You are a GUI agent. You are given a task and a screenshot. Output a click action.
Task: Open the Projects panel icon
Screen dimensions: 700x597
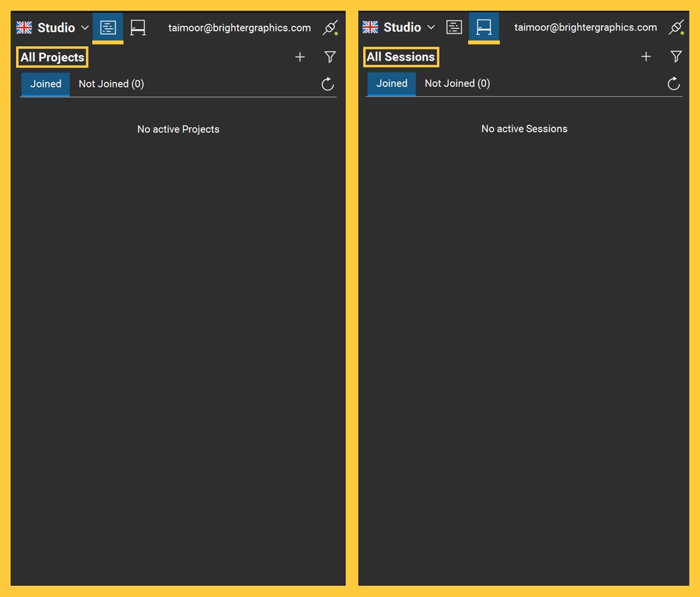pos(107,27)
